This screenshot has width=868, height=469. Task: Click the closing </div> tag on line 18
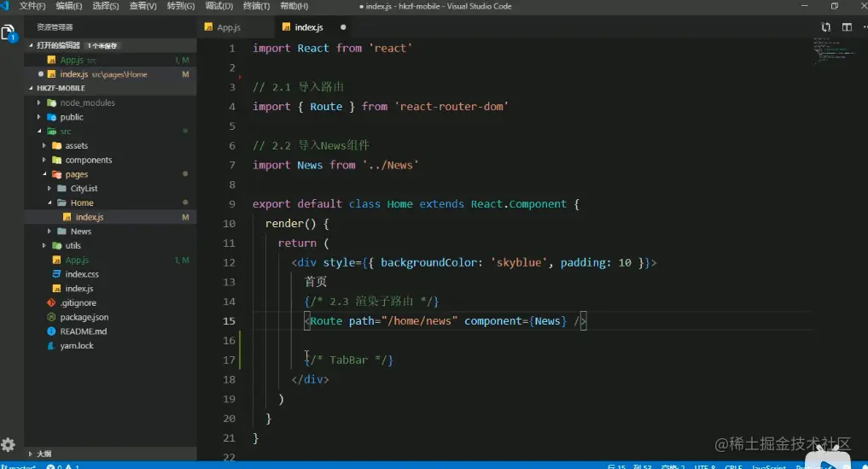[x=310, y=380]
